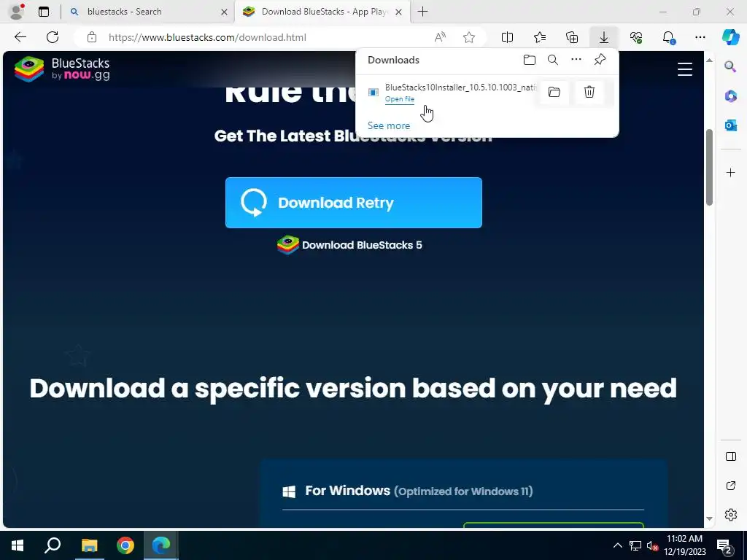Open File Explorer from taskbar

[x=89, y=545]
